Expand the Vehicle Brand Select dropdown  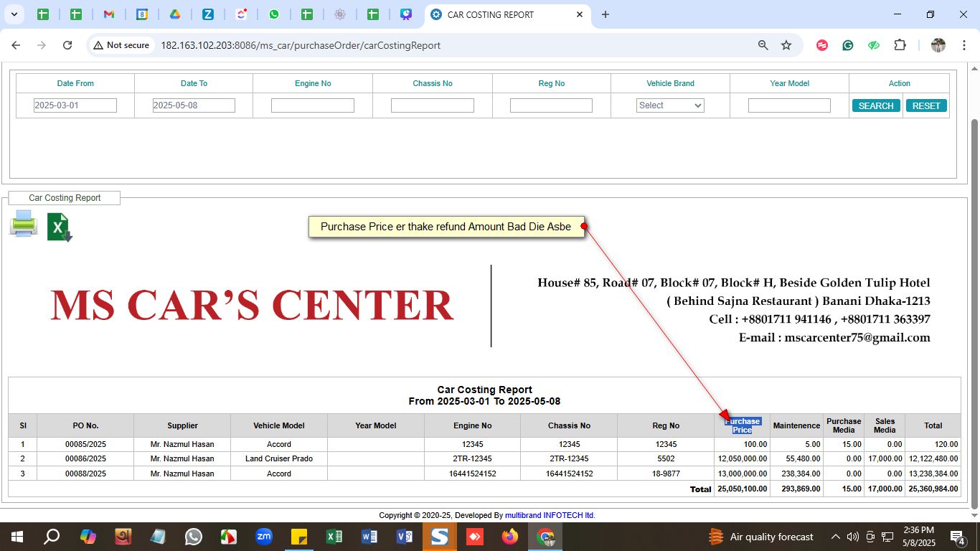(x=670, y=105)
